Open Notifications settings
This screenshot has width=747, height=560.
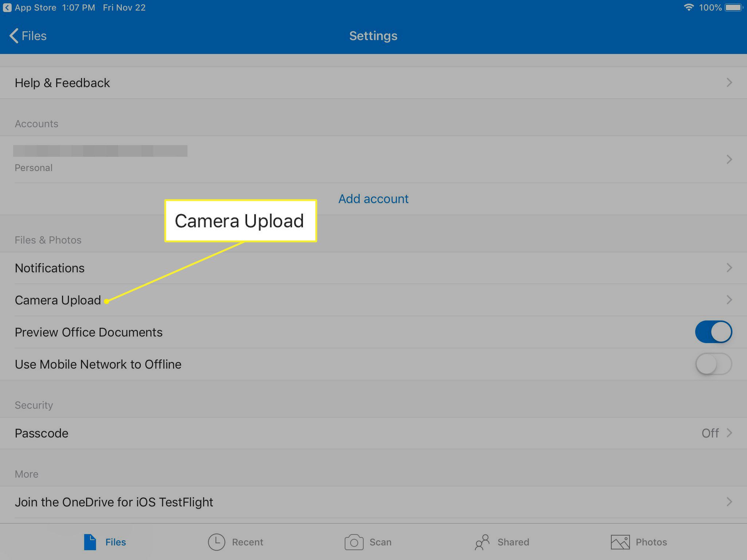49,268
